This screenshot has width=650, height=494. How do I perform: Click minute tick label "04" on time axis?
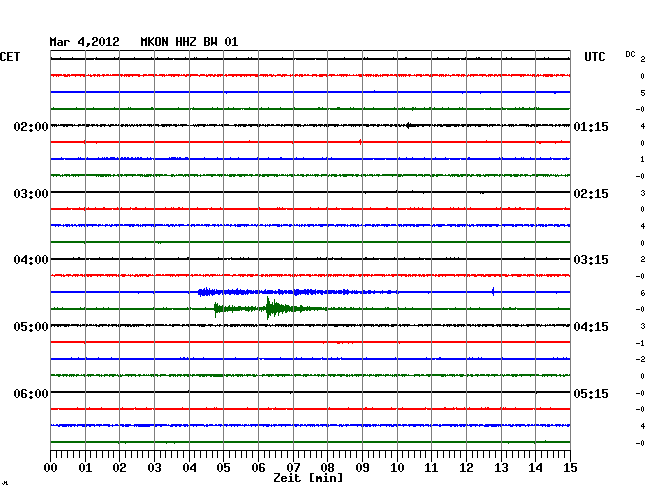[x=189, y=468]
